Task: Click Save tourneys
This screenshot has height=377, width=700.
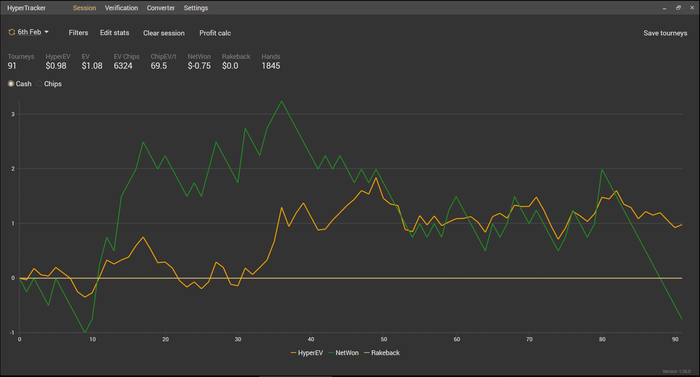Action: point(665,33)
